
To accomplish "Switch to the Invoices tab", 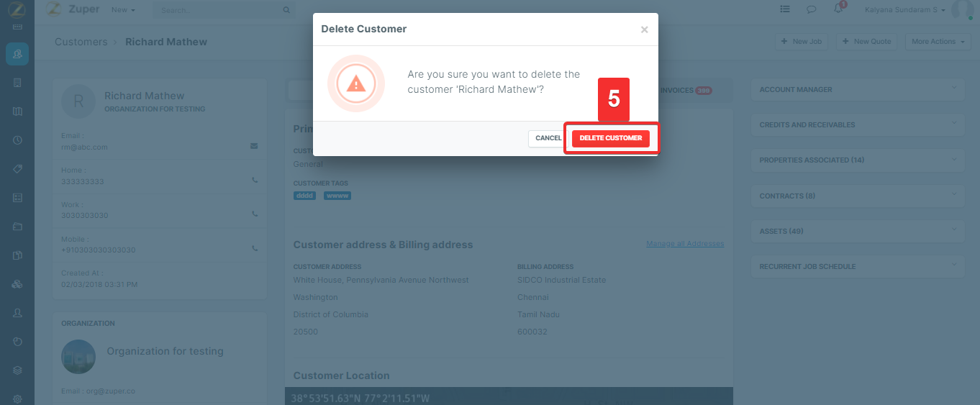I will 686,91.
